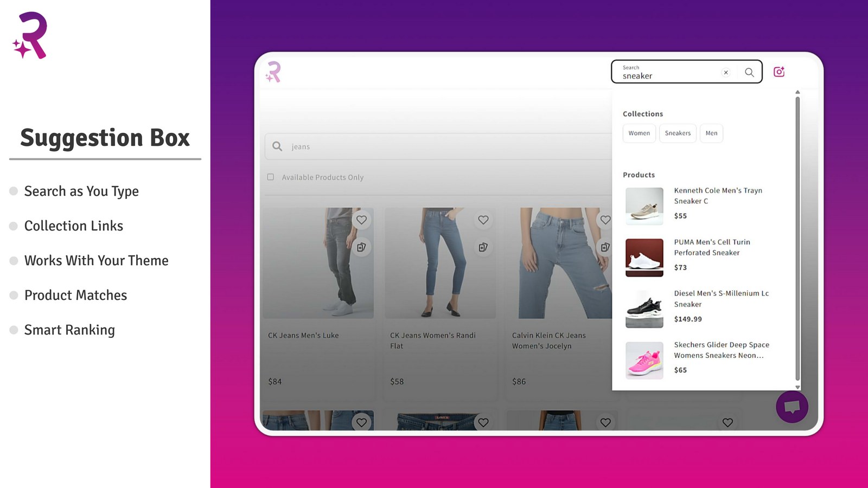Click compare icon on CK Jeans Men's Luke
This screenshot has width=868, height=488.
361,247
